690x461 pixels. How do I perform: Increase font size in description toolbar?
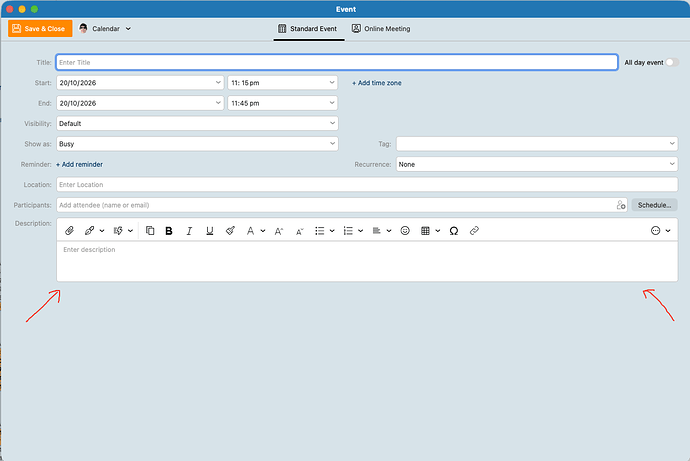(279, 231)
